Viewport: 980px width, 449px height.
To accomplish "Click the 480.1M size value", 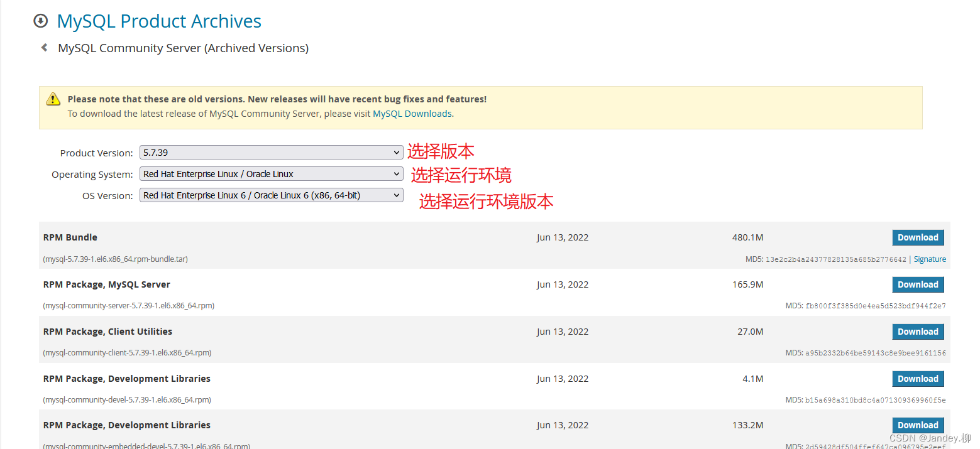I will tap(747, 237).
